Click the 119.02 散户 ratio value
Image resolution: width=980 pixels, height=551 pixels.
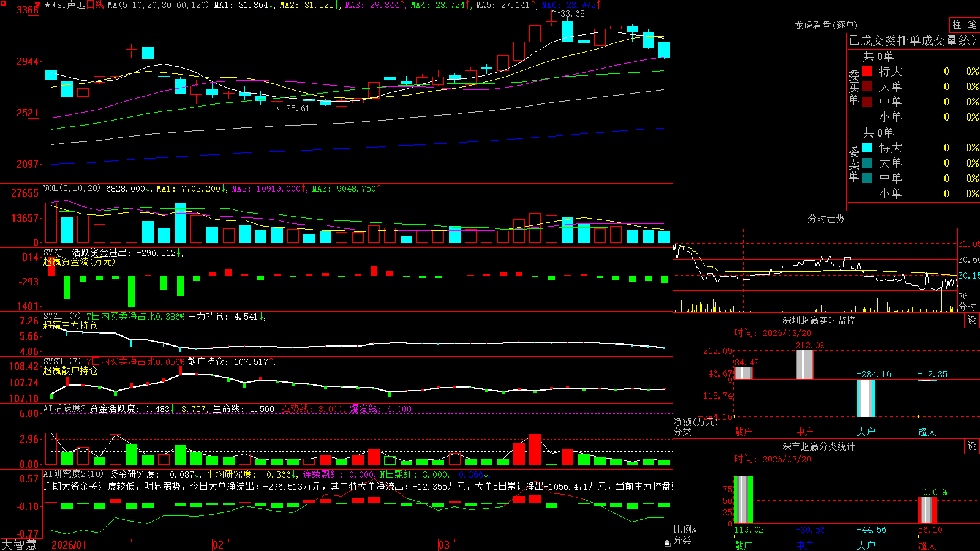point(749,530)
